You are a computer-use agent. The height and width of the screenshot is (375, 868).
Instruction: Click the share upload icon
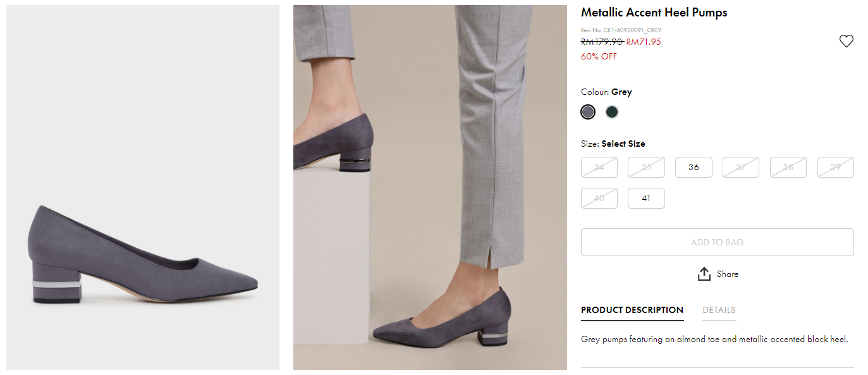(704, 274)
